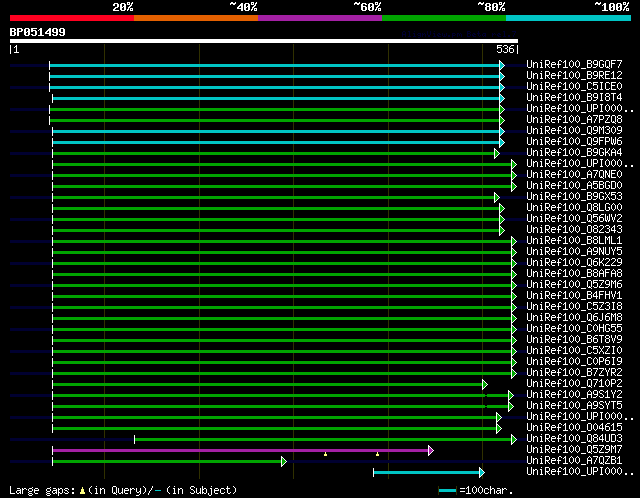Image resolution: width=640 pixels, height=498 pixels.
Task: Click the arrowhead ending the UniRef100_B9GX53 bar
Action: (x=497, y=197)
